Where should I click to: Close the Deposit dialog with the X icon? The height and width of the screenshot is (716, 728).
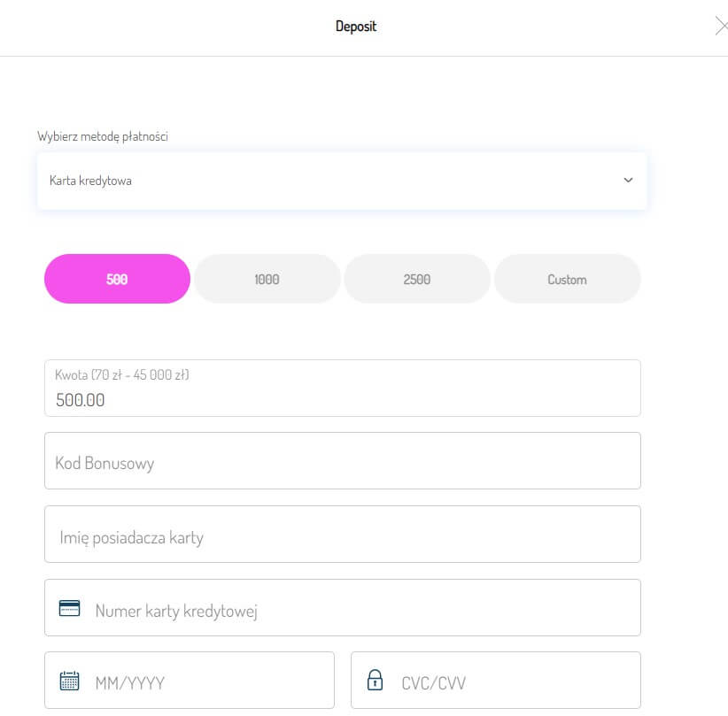(721, 26)
